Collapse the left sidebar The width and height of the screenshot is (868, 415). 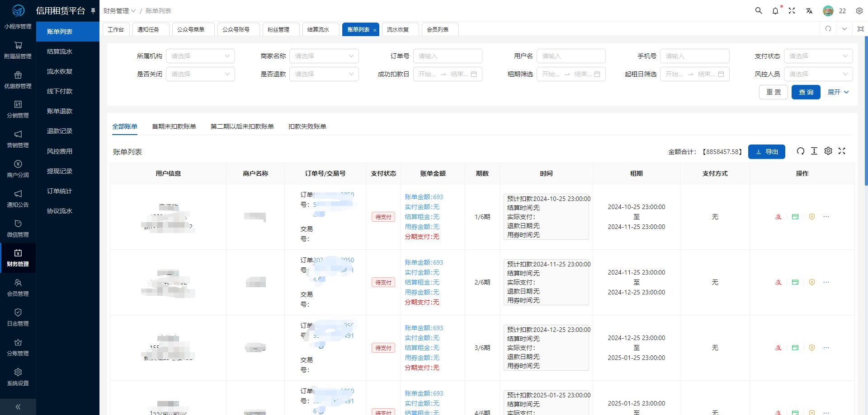18,407
